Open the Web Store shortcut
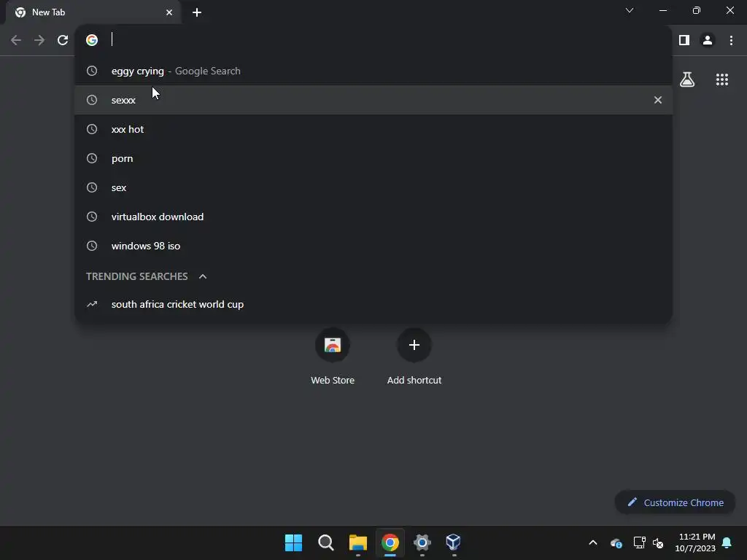This screenshot has height=560, width=747. coord(333,357)
